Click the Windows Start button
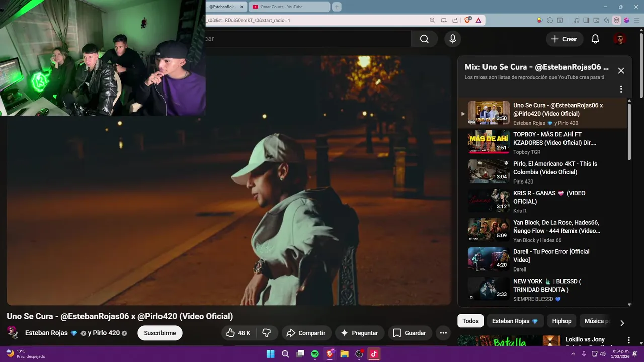The image size is (644, 362). [271, 354]
